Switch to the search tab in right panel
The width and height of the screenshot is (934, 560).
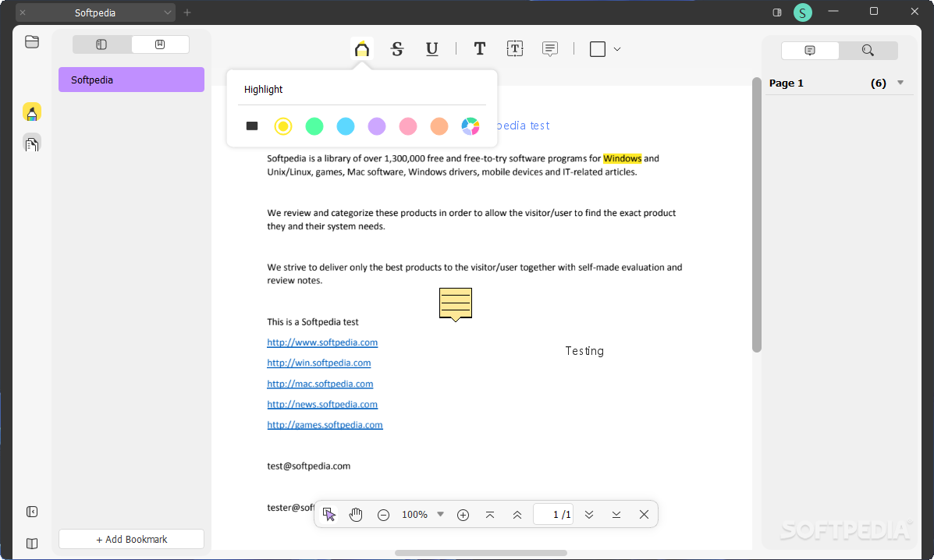[x=868, y=51]
